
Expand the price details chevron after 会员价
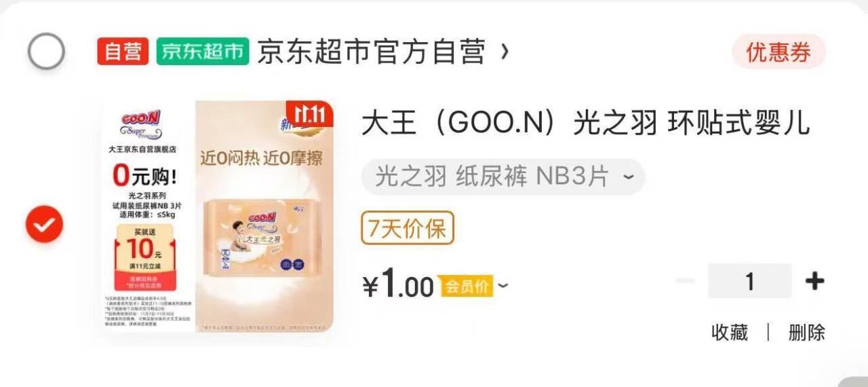[x=502, y=286]
